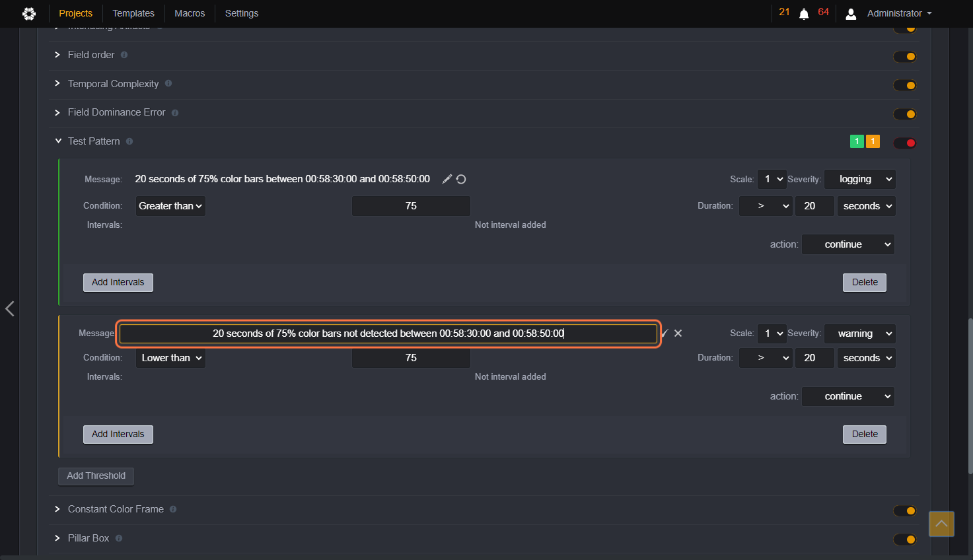The height and width of the screenshot is (560, 973).
Task: Show info icon next to Field order
Action: [x=124, y=55]
